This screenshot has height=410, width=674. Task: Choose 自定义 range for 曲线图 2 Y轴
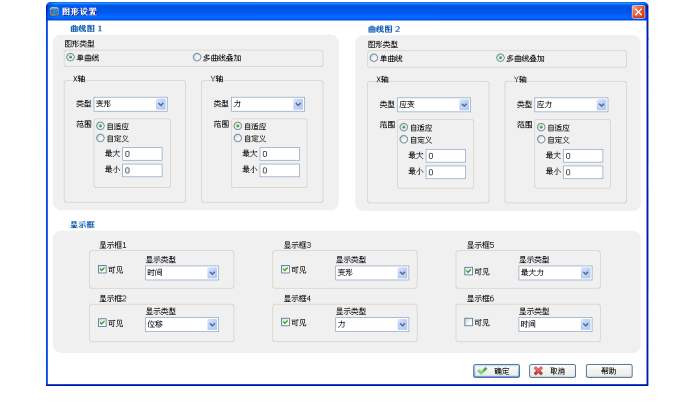click(541, 139)
